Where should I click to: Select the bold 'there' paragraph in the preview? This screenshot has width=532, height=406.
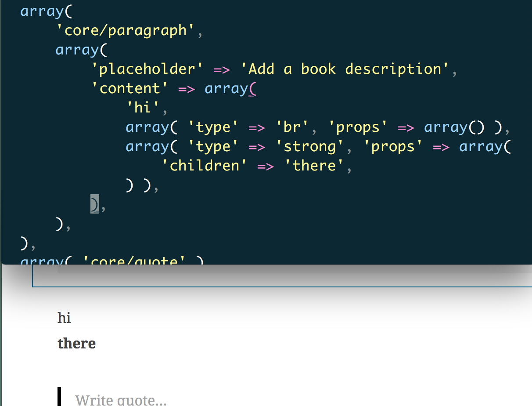point(77,343)
